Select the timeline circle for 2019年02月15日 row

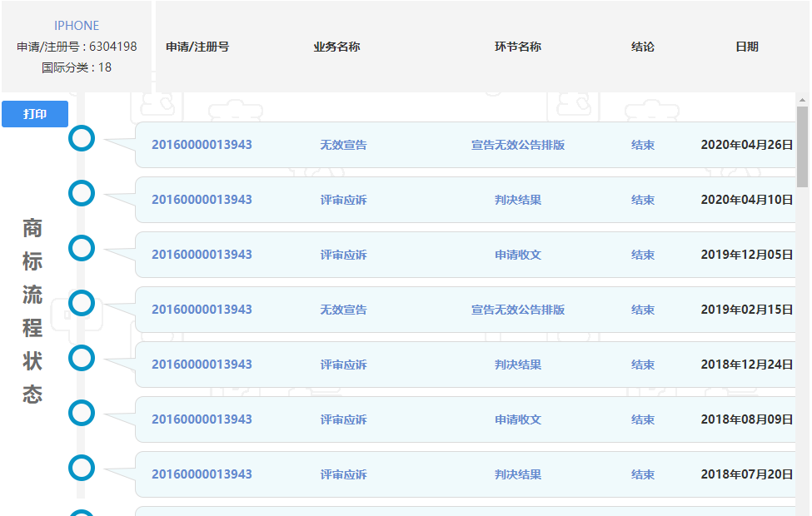point(82,303)
